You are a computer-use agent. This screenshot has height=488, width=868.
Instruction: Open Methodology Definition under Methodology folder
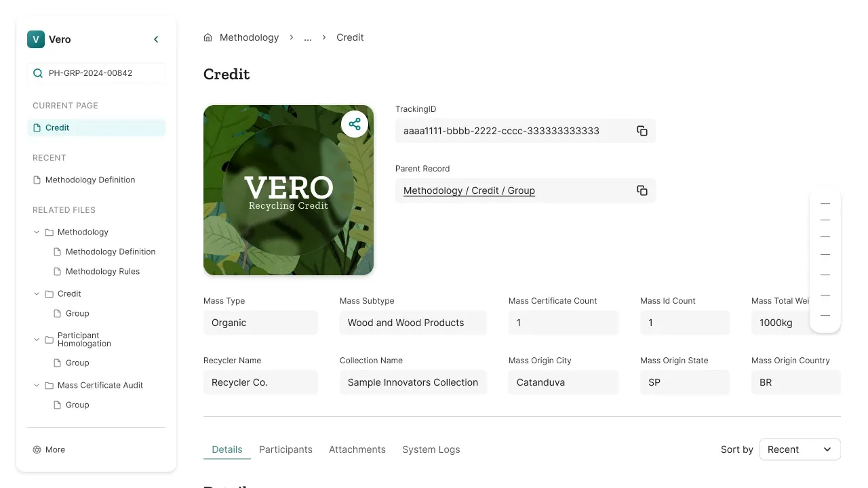tap(105, 251)
